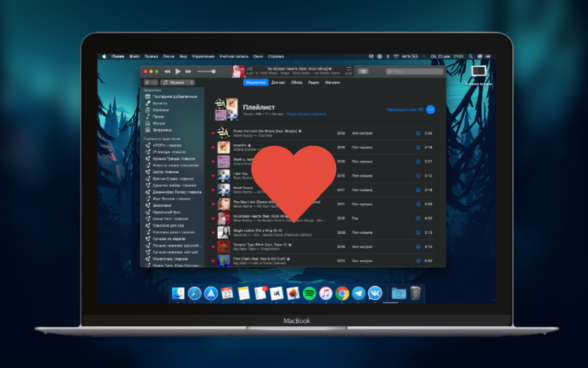Screen dimensions: 588x368
Task: Unlove the Single Ladies track heart
Action: (x=213, y=233)
